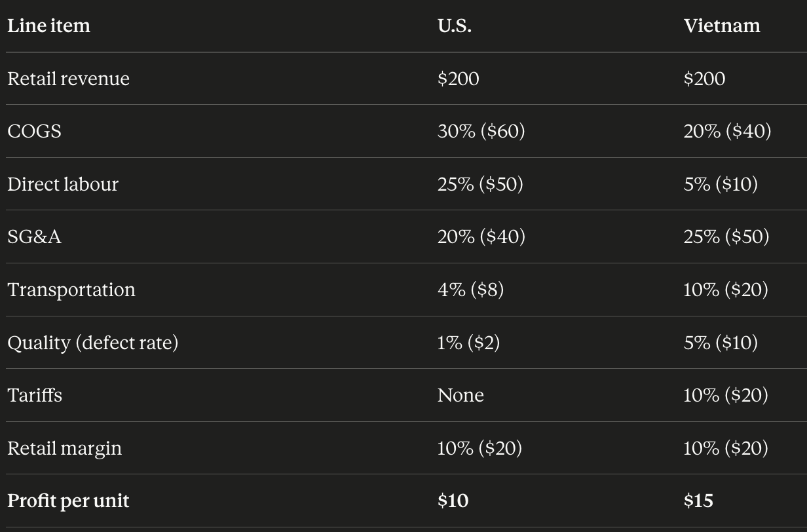807x532 pixels.
Task: Click the Tariffs row label
Action: click(35, 395)
